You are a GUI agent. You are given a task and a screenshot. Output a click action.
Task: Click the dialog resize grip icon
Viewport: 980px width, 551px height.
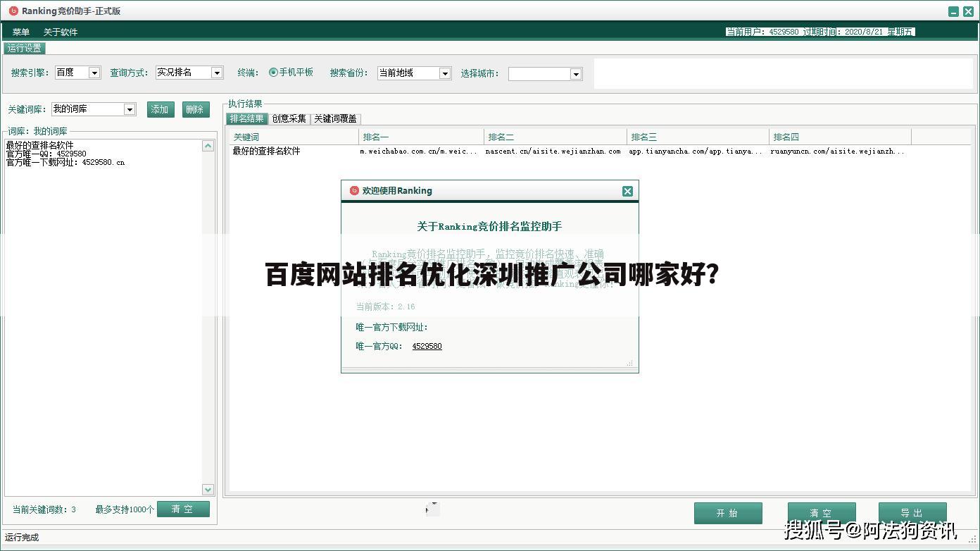click(x=630, y=364)
